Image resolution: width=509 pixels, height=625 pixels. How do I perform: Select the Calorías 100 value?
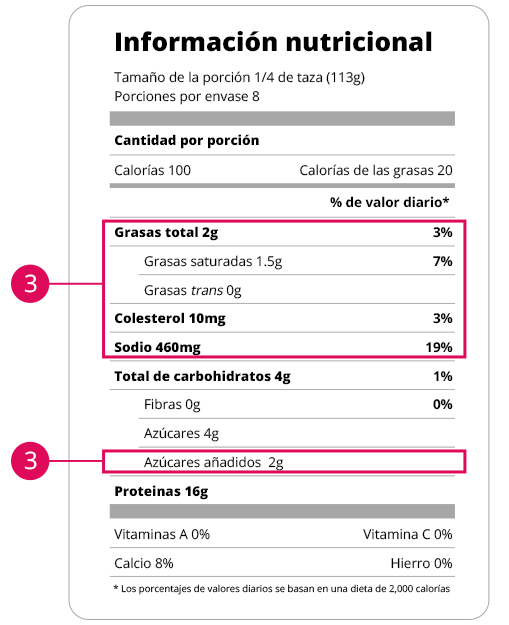[x=152, y=170]
